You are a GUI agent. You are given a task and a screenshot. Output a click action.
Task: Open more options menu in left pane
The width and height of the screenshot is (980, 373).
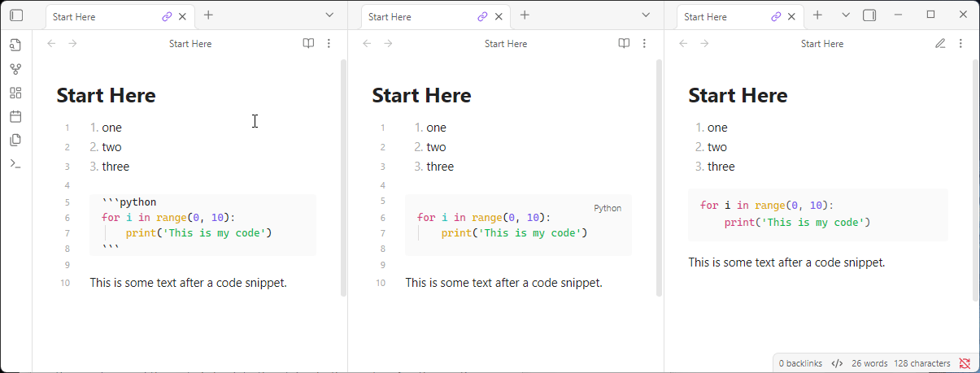(329, 44)
